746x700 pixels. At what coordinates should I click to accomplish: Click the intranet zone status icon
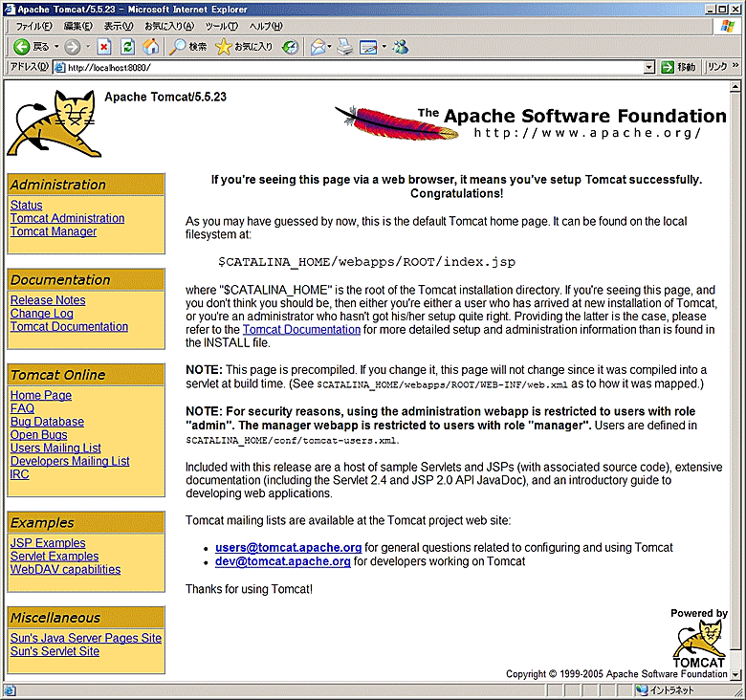[642, 689]
